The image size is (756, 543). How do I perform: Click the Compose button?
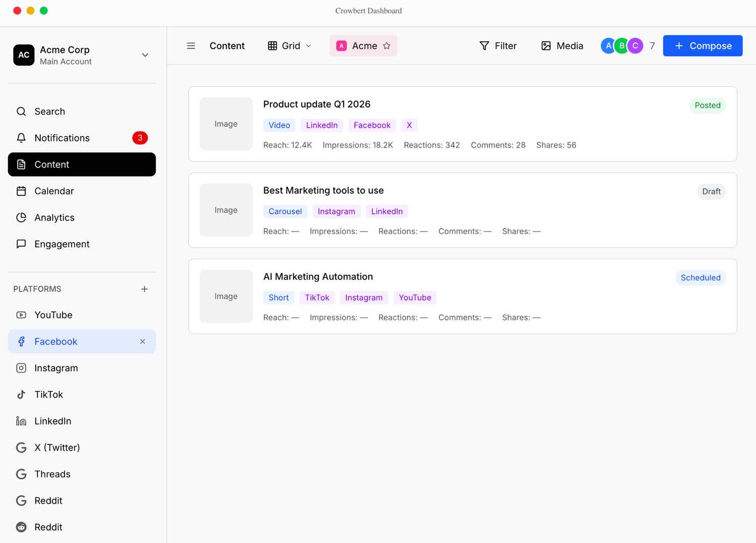(x=703, y=46)
